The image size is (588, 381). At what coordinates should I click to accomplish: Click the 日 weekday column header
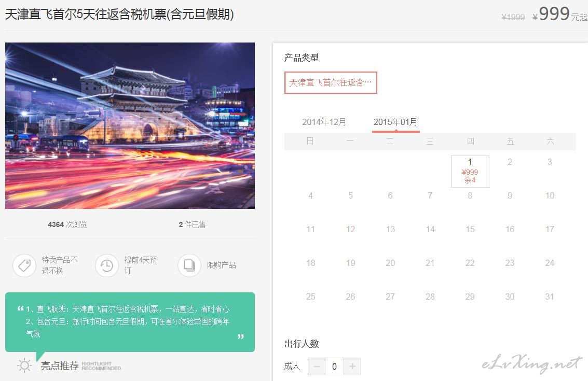click(310, 141)
